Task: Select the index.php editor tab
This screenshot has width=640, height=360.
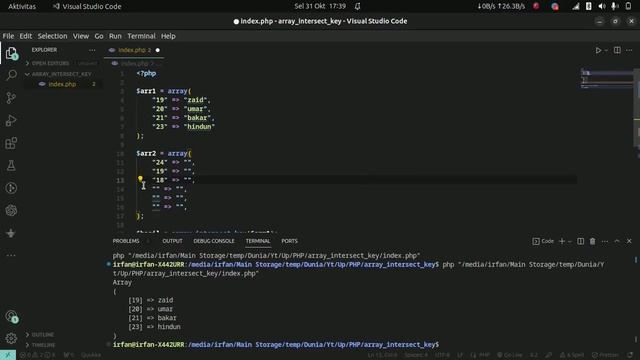Action: coord(134,50)
